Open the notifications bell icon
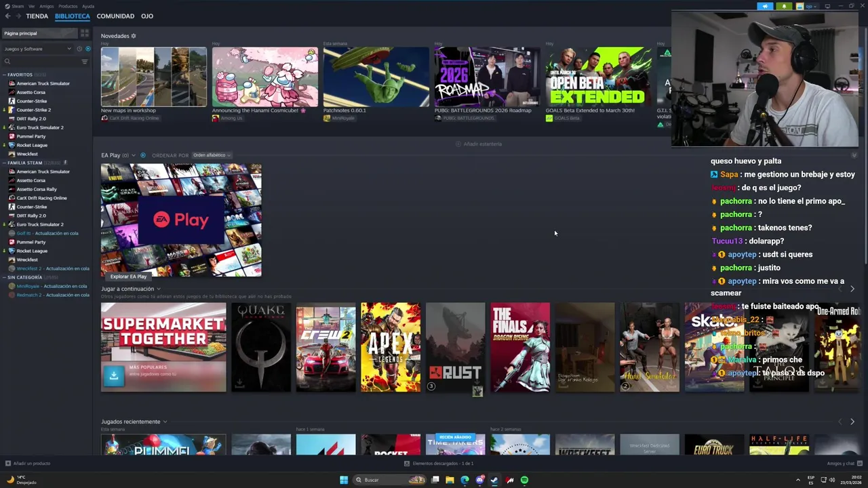This screenshot has width=868, height=488. coord(784,6)
